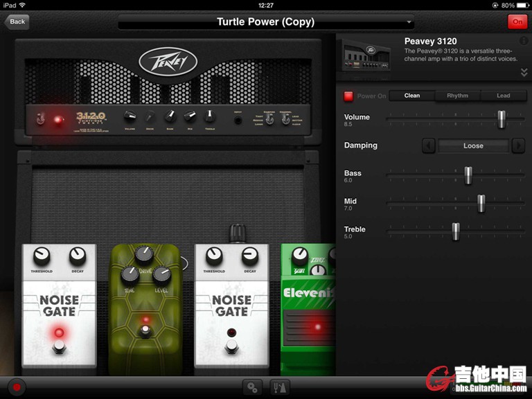This screenshot has width=532, height=399.
Task: Click the iPad Wi-Fi status icon
Action: [x=22, y=5]
